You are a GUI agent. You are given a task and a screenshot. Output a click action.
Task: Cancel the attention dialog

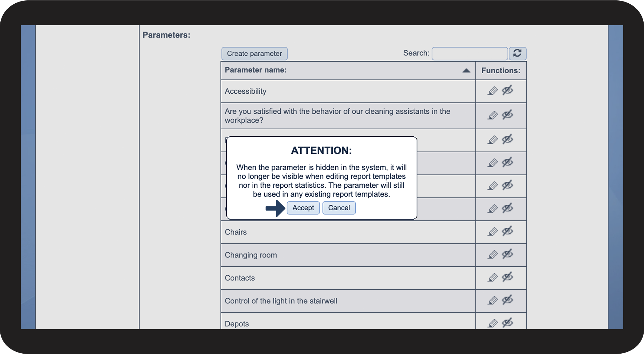(x=339, y=208)
